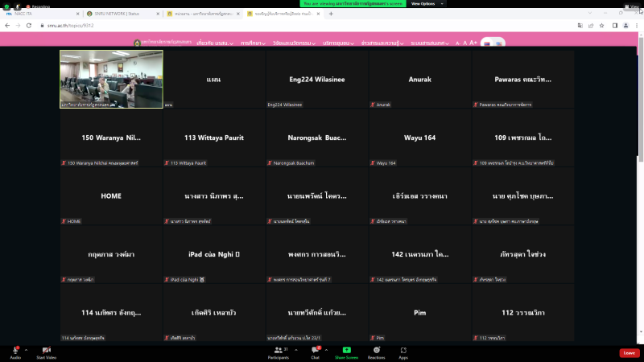The height and width of the screenshot is (362, 644).
Task: Expand the View Options dropdown
Action: click(x=423, y=4)
